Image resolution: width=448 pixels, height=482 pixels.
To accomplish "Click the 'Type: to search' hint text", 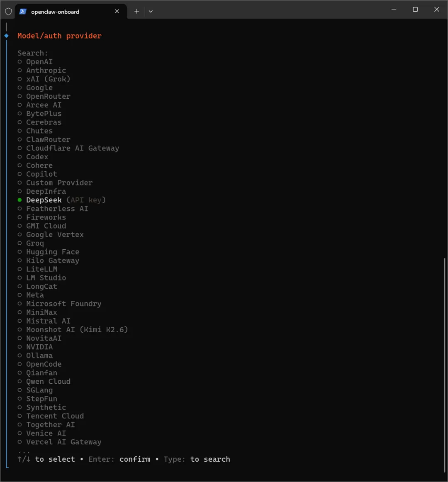I will [x=197, y=459].
